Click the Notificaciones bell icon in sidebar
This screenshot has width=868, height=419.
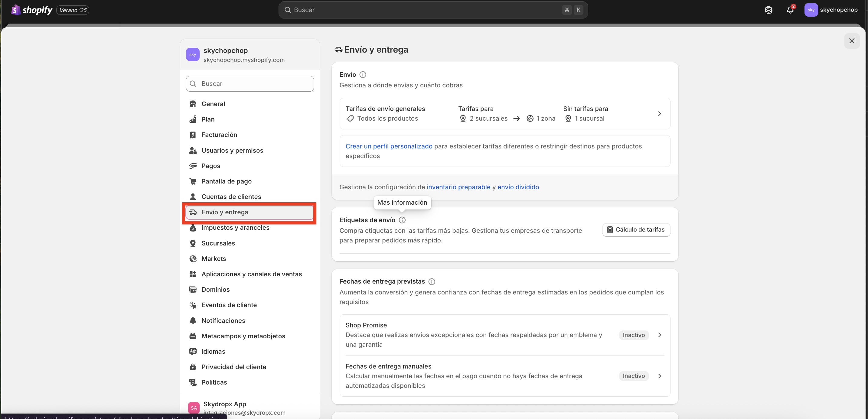coord(193,321)
